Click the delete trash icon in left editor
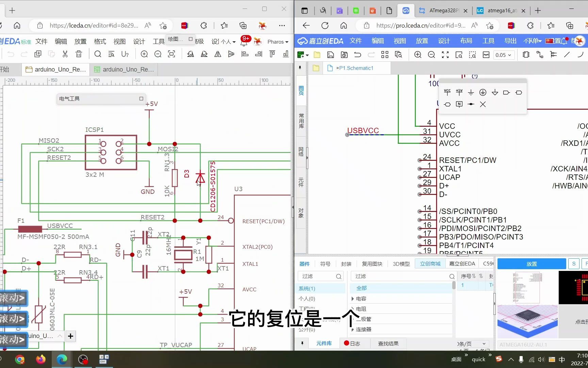This screenshot has height=368, width=588. (x=79, y=54)
